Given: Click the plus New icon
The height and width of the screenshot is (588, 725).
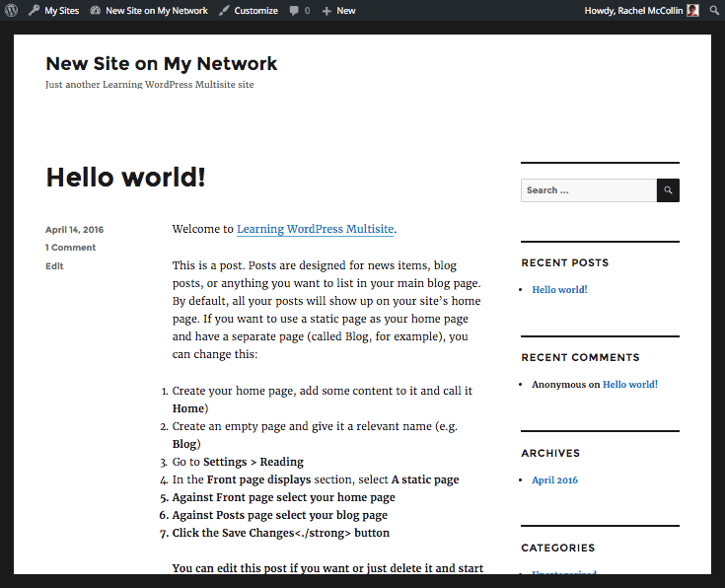Looking at the screenshot, I should [326, 11].
